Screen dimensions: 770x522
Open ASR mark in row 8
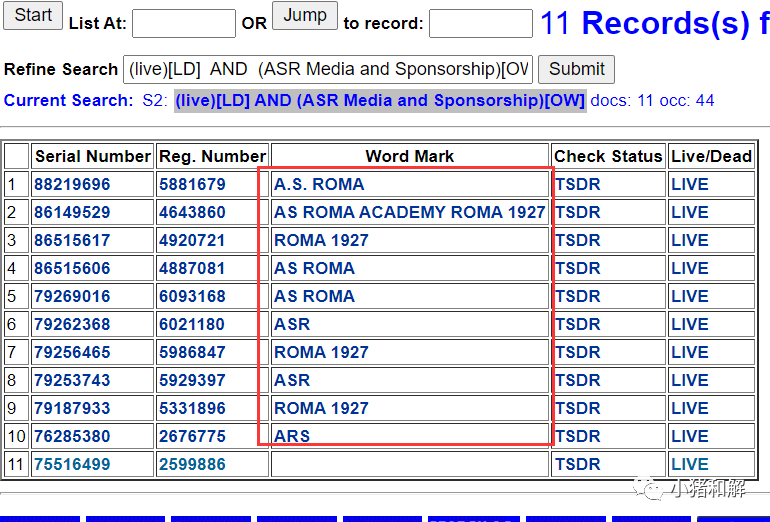point(292,380)
